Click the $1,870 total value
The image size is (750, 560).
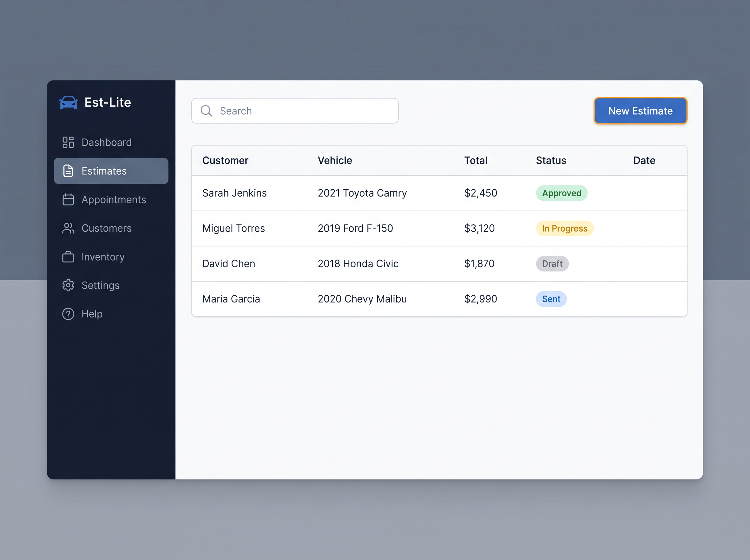pyautogui.click(x=479, y=263)
